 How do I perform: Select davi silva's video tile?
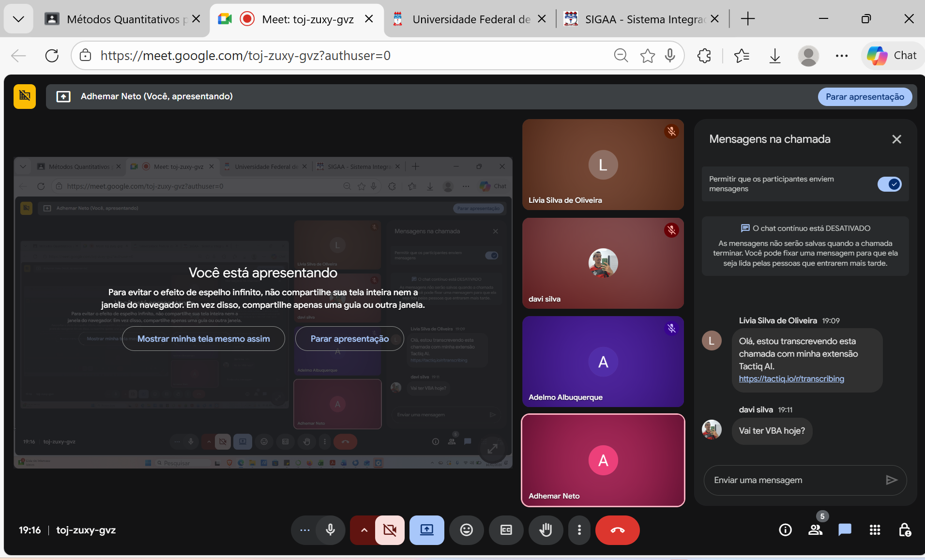pos(603,263)
